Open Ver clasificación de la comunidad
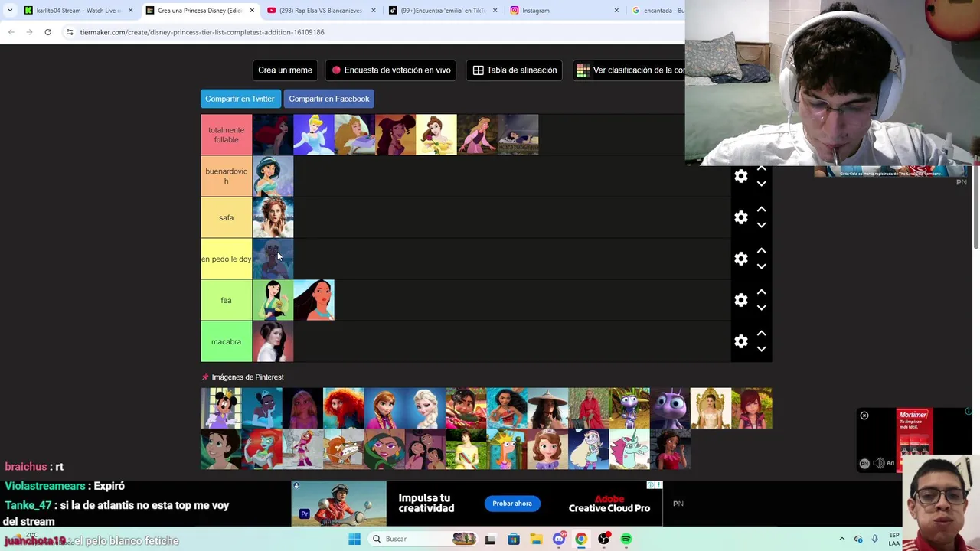This screenshot has width=980, height=551. (x=630, y=70)
